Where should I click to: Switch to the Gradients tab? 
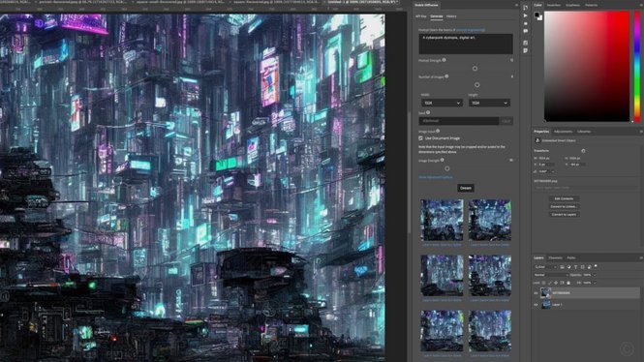pyautogui.click(x=572, y=5)
